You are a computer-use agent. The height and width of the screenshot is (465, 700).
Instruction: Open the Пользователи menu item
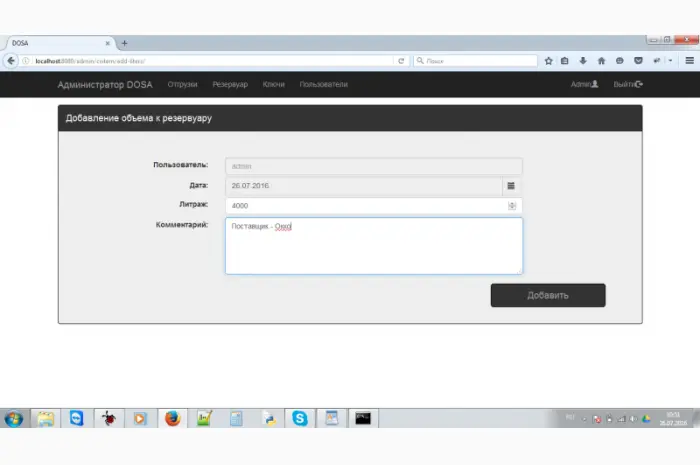[323, 84]
